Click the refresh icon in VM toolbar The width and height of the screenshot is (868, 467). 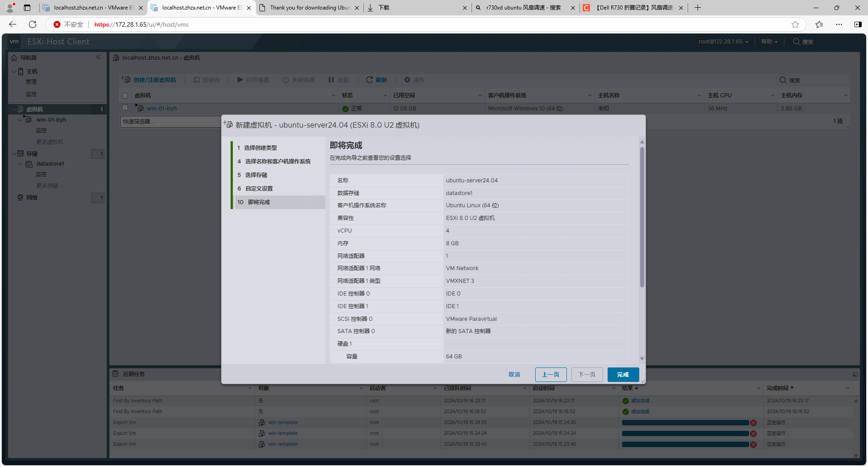[x=369, y=80]
